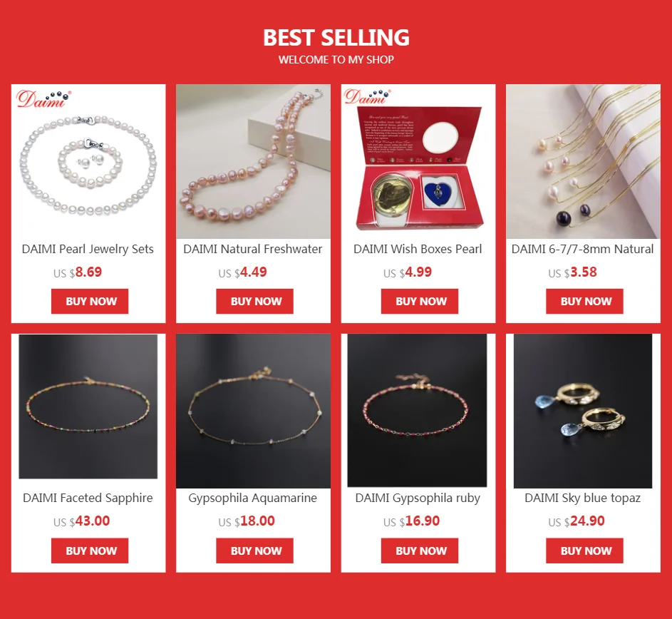The width and height of the screenshot is (672, 619).
Task: View the Gypsophila ruby bracelet image
Action: (x=417, y=411)
